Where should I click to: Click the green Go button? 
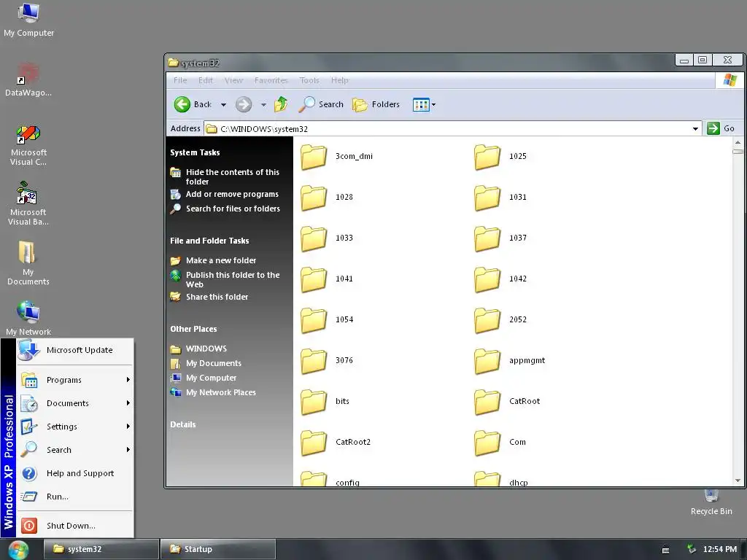[x=721, y=128]
